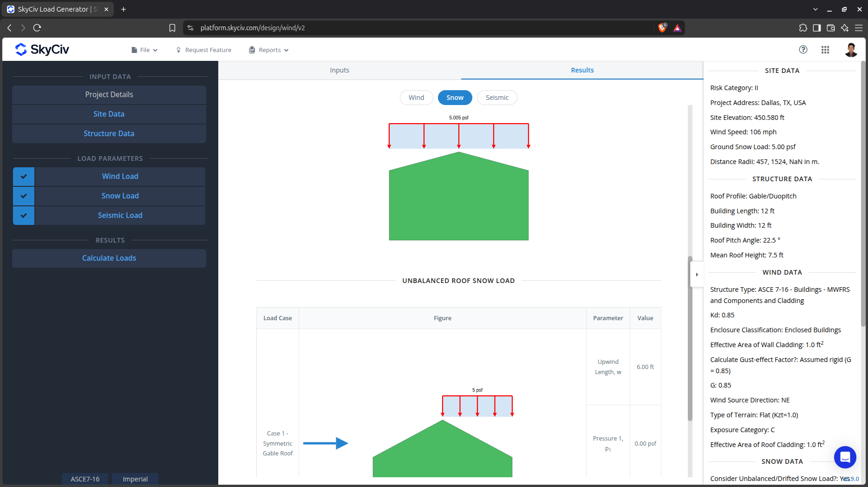This screenshot has height=487, width=868.
Task: Click the browser address bar URL
Action: click(x=253, y=28)
